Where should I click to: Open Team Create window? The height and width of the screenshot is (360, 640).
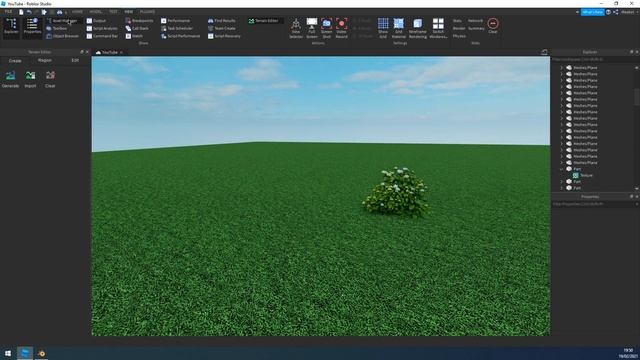click(222, 29)
